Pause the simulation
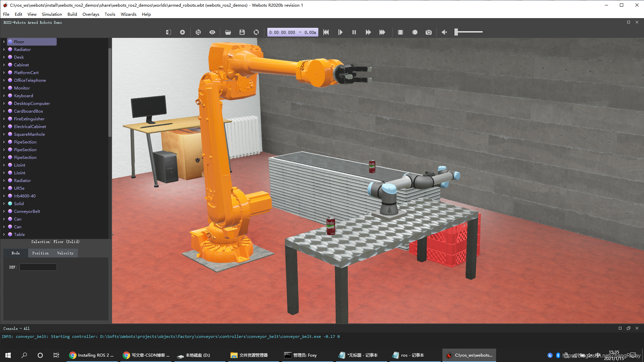The width and height of the screenshot is (644, 362). coord(354,32)
